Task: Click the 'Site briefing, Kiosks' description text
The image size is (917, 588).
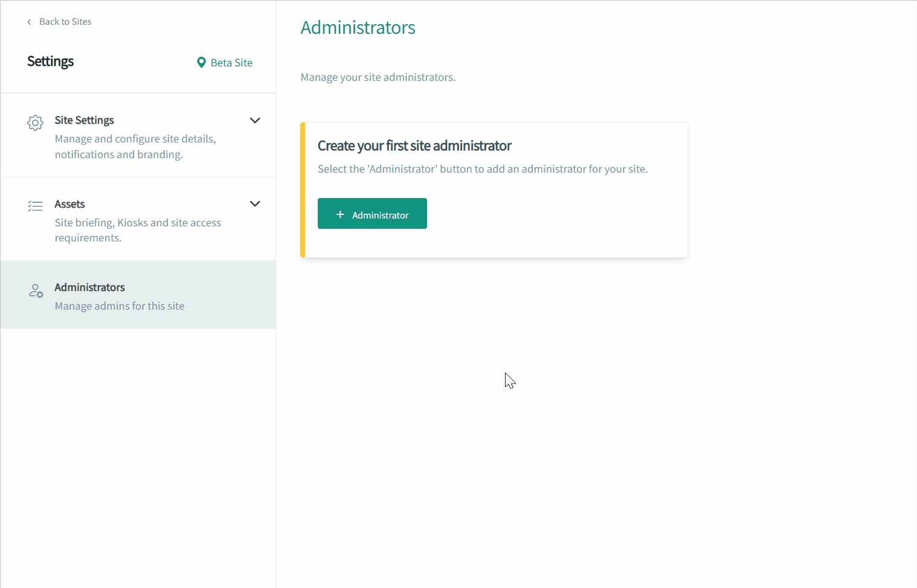Action: [x=138, y=230]
